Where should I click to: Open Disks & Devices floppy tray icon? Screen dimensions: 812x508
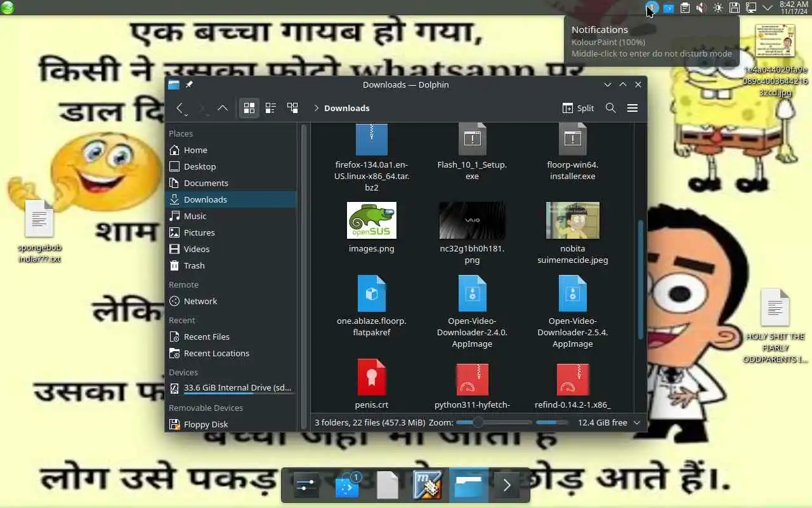click(x=734, y=8)
